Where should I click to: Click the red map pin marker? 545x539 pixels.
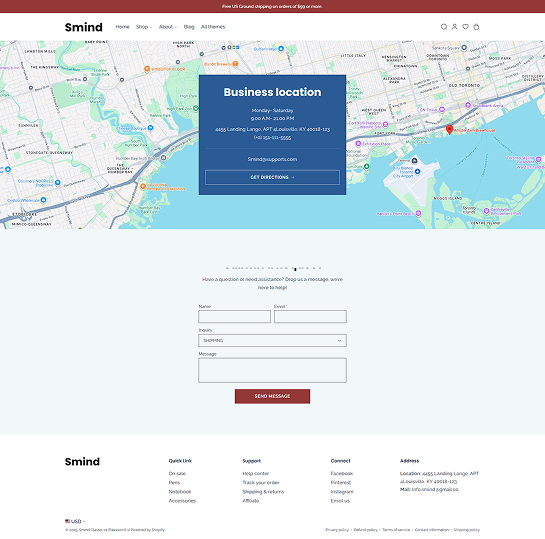click(x=449, y=130)
